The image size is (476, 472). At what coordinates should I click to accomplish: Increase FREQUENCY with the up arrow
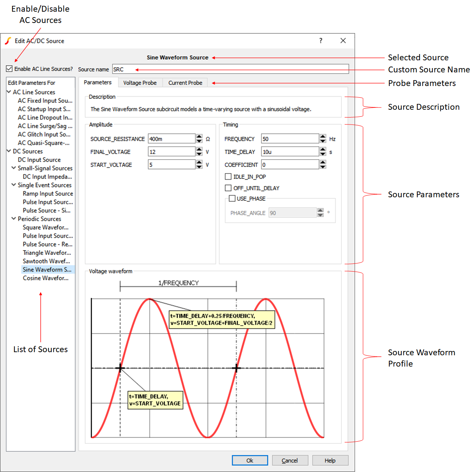323,137
